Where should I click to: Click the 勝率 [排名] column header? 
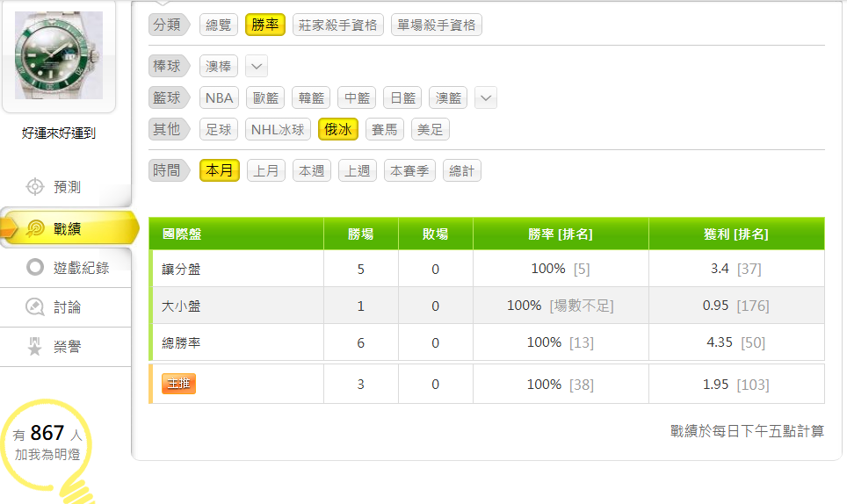(x=561, y=234)
